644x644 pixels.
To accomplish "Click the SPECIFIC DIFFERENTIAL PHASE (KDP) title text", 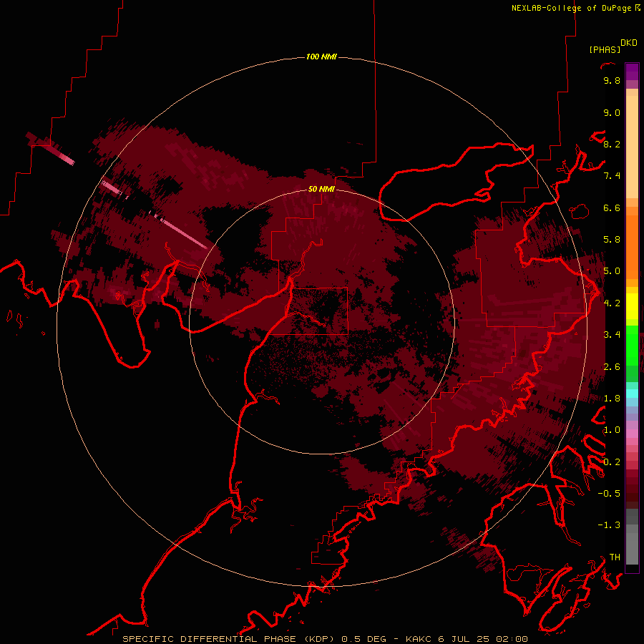I will 230,639.
